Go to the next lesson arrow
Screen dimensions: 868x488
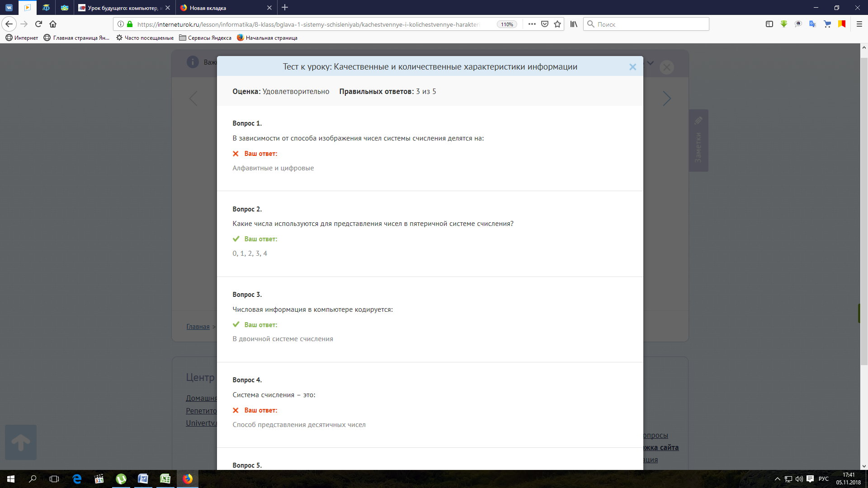click(x=667, y=99)
